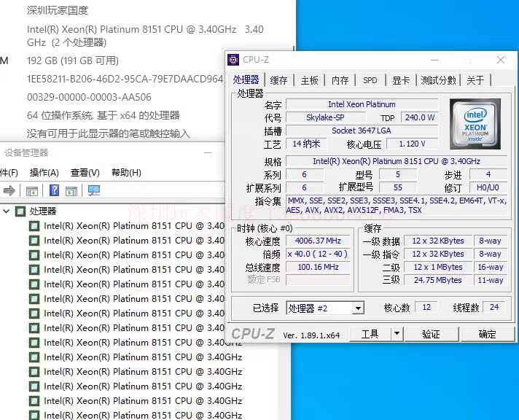The height and width of the screenshot is (420, 519).
Task: Open the 测試分數 tab
Action: point(438,80)
